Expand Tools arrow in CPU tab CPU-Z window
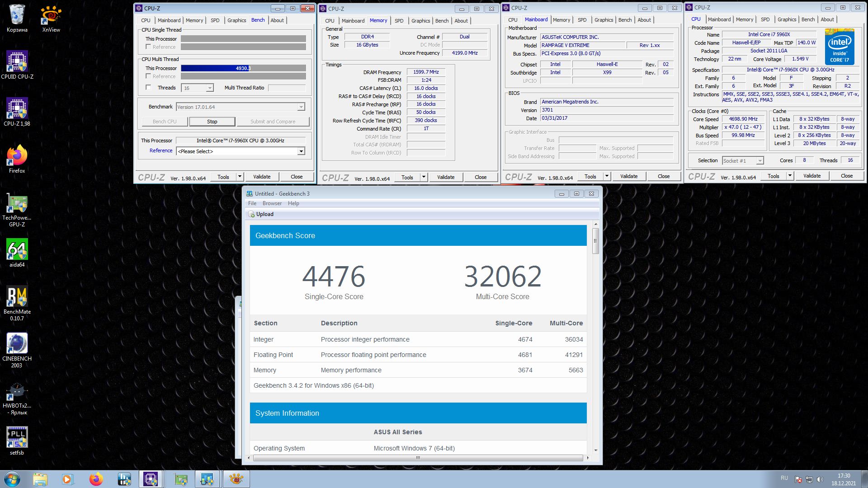 790,176
